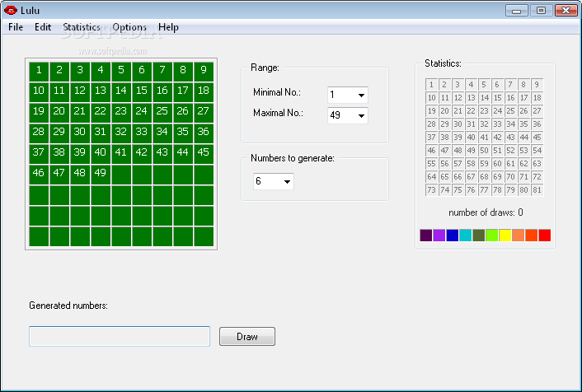The image size is (582, 392).
Task: Open the Edit menu
Action: click(x=43, y=27)
